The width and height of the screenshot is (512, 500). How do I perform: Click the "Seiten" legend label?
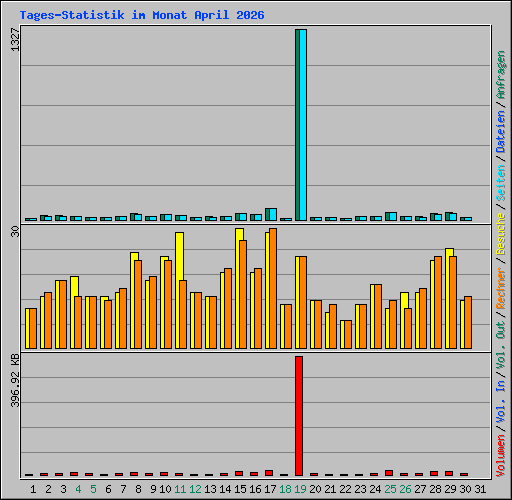(x=501, y=183)
